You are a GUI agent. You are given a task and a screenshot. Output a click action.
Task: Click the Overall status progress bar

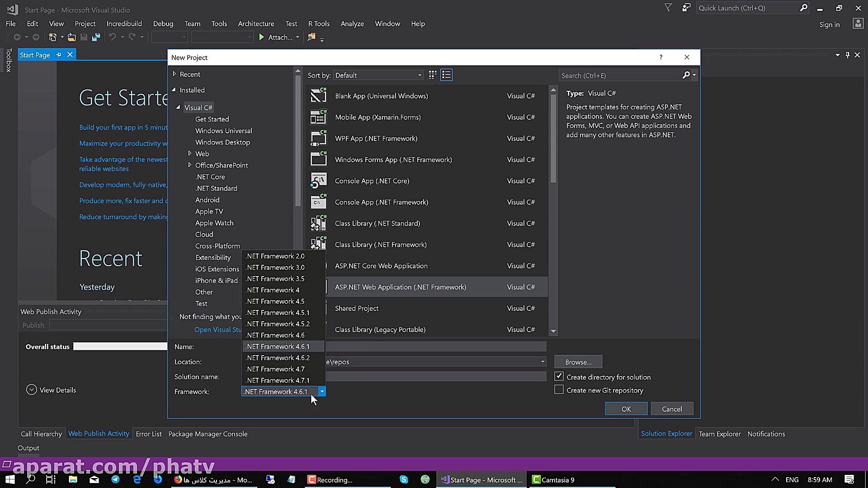120,346
